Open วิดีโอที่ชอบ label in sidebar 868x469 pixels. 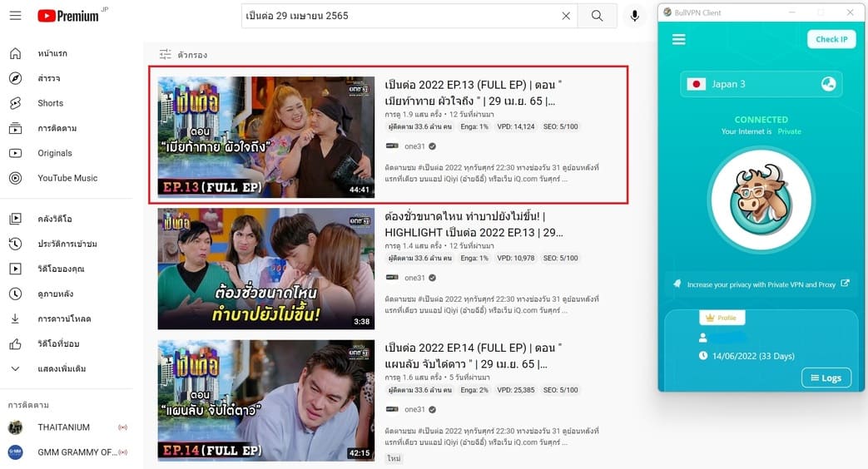click(59, 343)
